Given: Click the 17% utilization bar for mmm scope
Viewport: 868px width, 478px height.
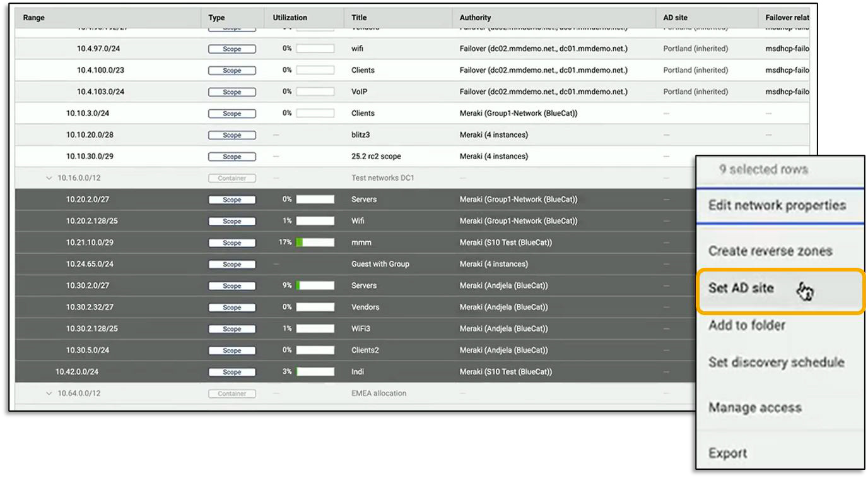Looking at the screenshot, I should (x=315, y=242).
